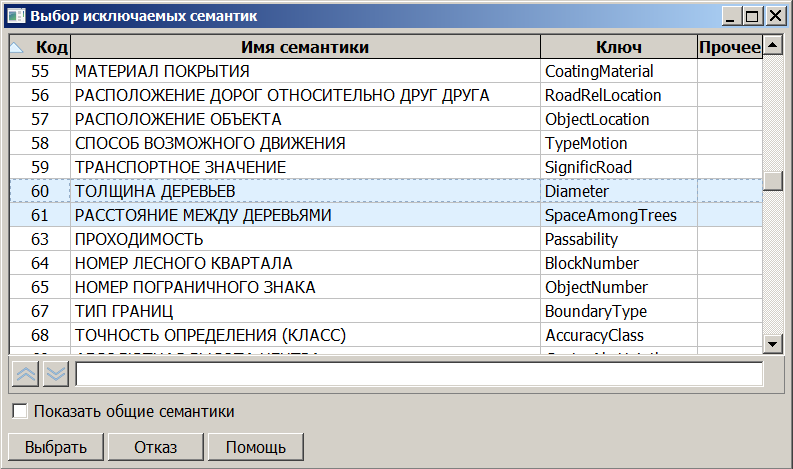Enable the 'Показать общие семантики' checkbox
The width and height of the screenshot is (793, 469).
19,411
